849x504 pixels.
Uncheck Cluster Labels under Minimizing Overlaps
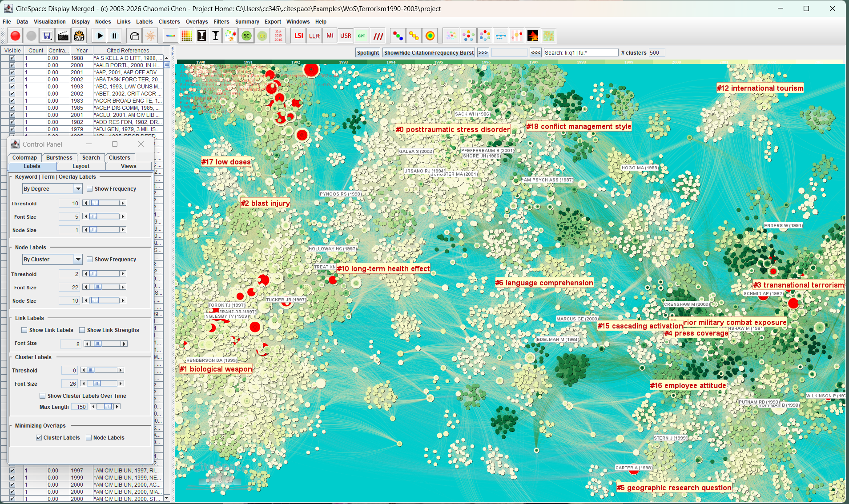tap(39, 438)
